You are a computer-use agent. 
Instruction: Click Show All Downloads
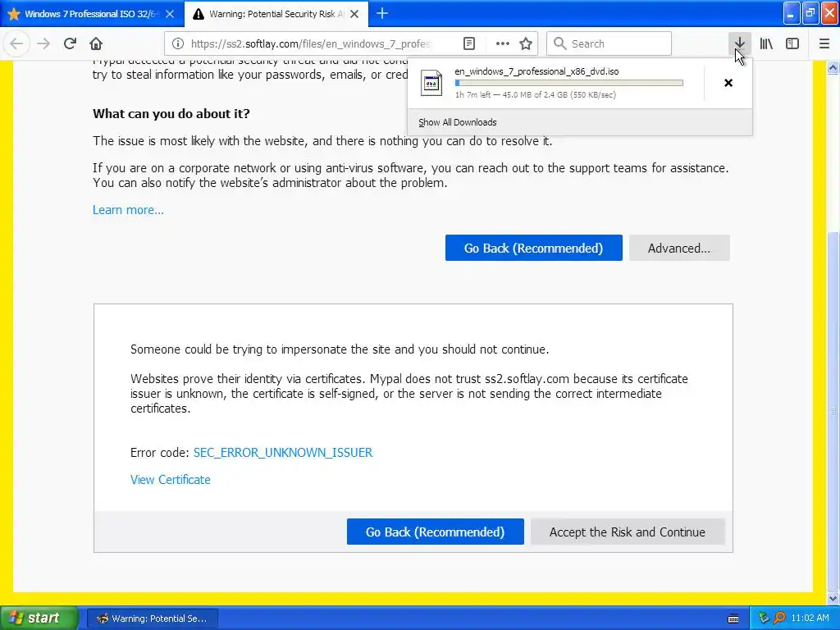tap(458, 122)
